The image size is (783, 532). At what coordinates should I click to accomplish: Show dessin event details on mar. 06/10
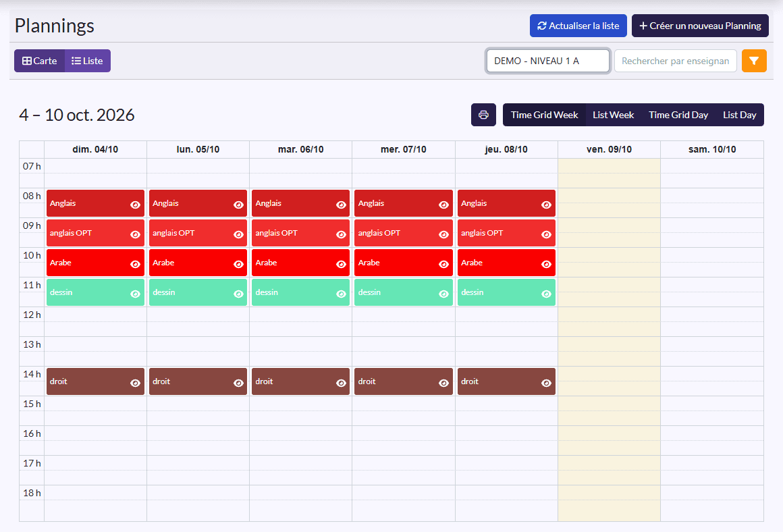[x=341, y=294]
